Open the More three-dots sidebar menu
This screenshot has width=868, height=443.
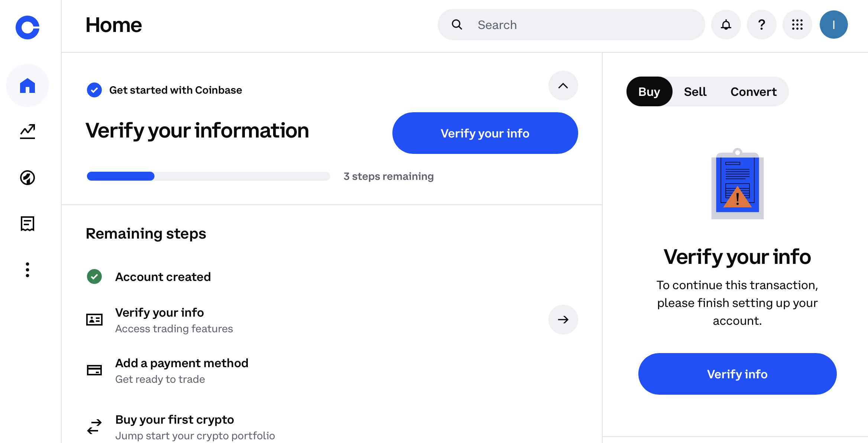tap(27, 270)
